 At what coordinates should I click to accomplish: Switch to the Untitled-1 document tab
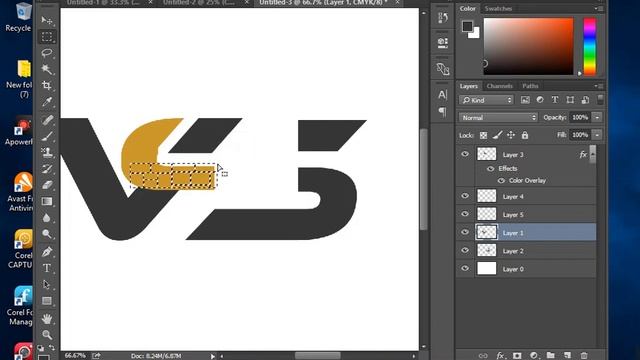tap(103, 2)
